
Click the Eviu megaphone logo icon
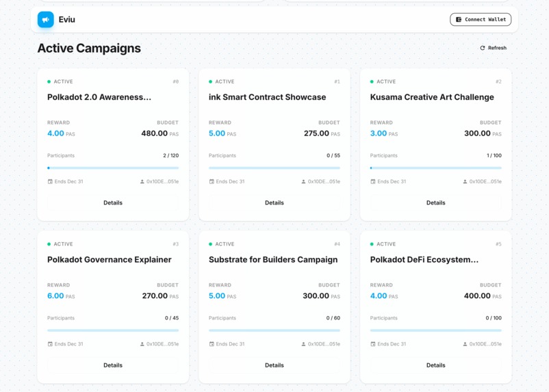pos(45,20)
